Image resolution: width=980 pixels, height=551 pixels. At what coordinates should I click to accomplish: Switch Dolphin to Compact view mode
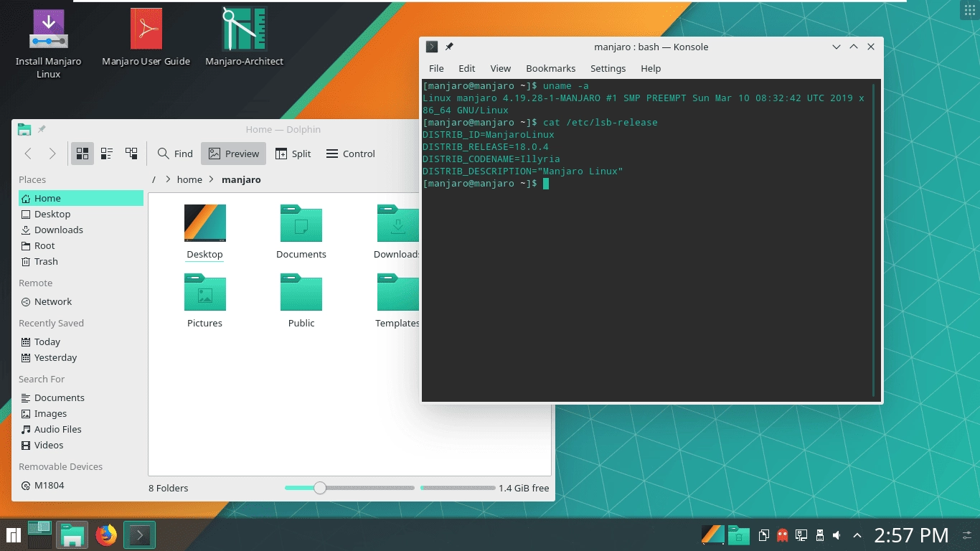[x=107, y=154]
